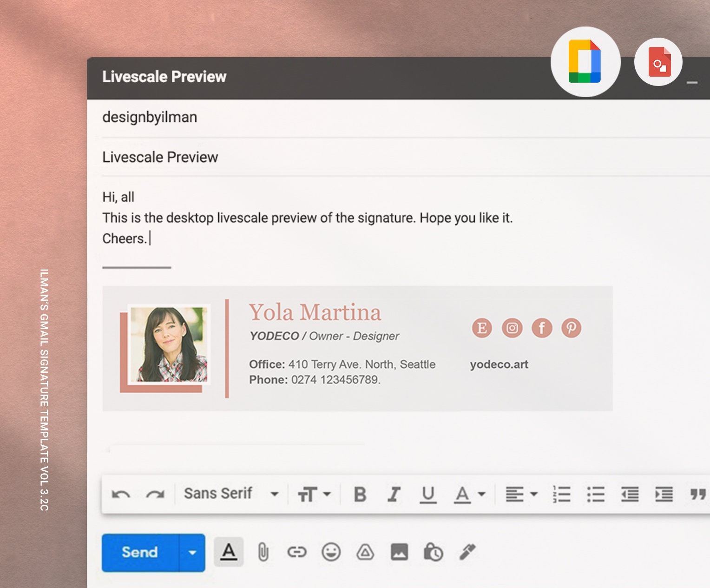Click the designbyilman recipient field
Viewport: 710px width, 588px height.
click(405, 117)
